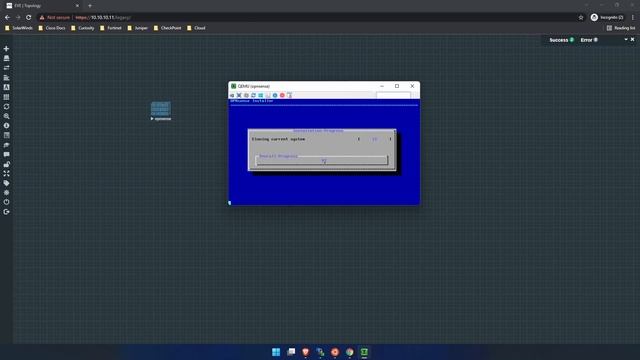Click the QEMU gray options toolbar icon
Image resolution: width=640 pixels, height=360 pixels.
pyautogui.click(x=246, y=95)
